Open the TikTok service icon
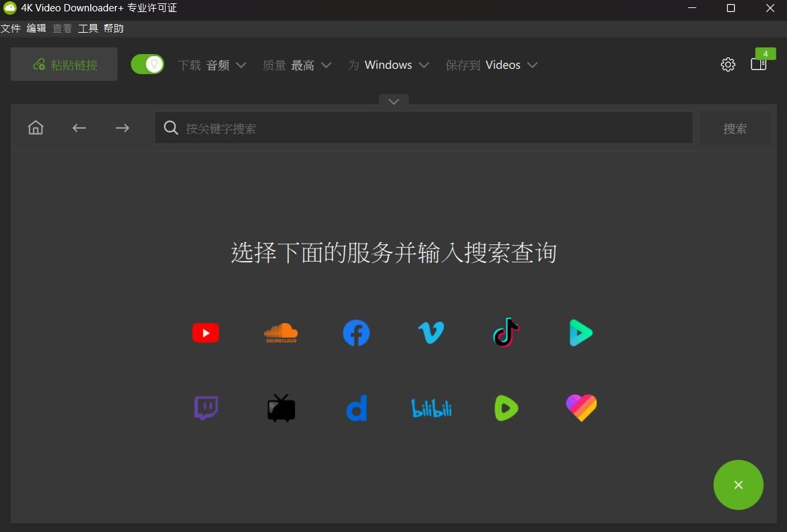Screen dimensions: 787x532 click(506, 332)
